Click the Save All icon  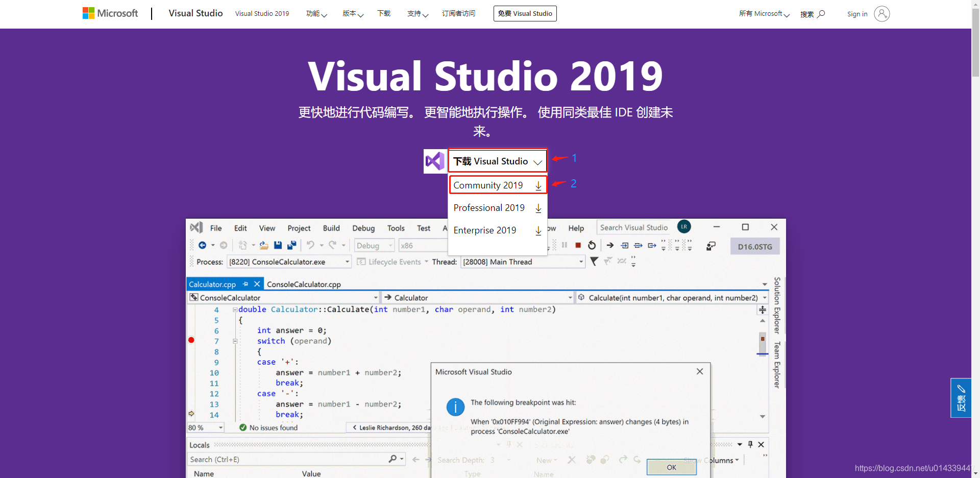(292, 246)
